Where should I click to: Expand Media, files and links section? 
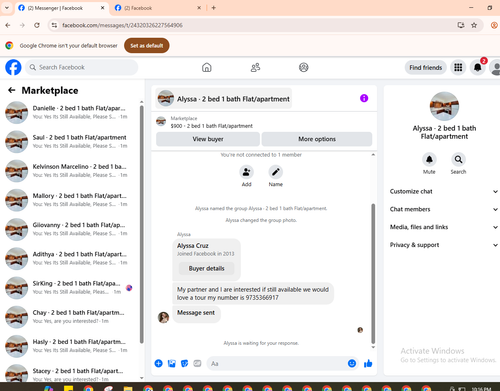pyautogui.click(x=444, y=227)
